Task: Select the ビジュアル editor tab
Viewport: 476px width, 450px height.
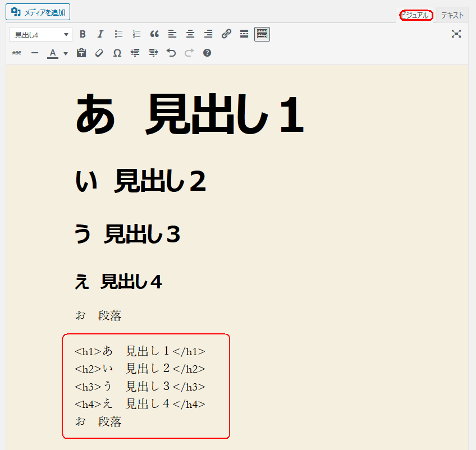Action: pos(416,16)
